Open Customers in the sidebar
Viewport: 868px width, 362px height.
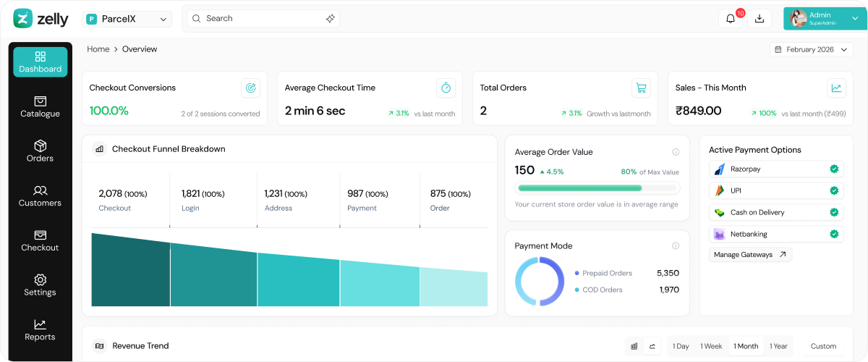[x=41, y=196]
